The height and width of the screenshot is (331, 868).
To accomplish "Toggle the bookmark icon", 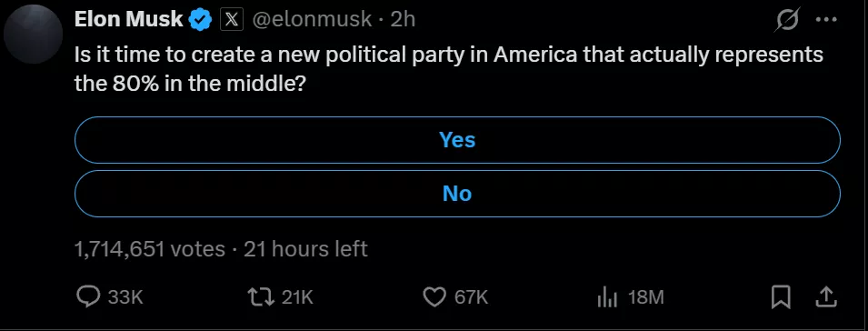I will (781, 297).
